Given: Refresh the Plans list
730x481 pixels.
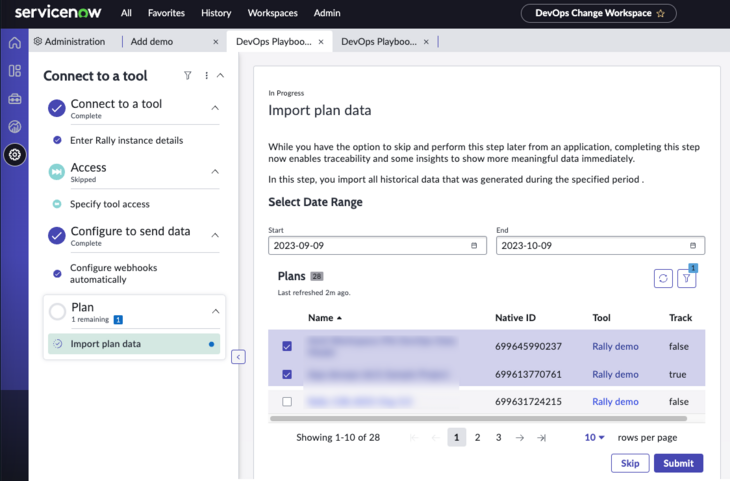Looking at the screenshot, I should click(663, 278).
